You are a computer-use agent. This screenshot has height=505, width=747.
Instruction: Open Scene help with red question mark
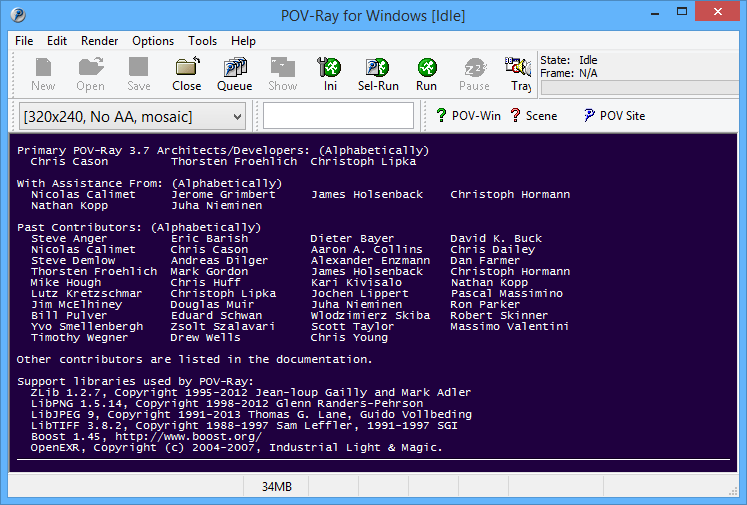(x=534, y=116)
